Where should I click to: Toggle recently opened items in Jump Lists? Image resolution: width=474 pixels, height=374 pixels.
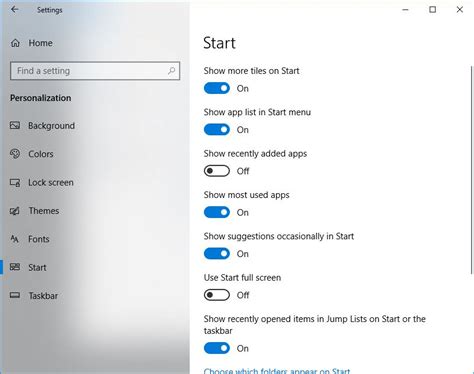pyautogui.click(x=217, y=348)
